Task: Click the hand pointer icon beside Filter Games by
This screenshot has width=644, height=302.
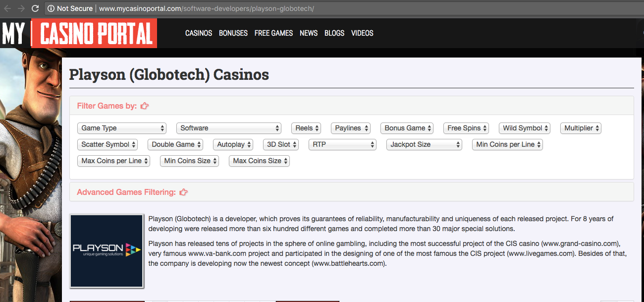Action: pyautogui.click(x=145, y=106)
